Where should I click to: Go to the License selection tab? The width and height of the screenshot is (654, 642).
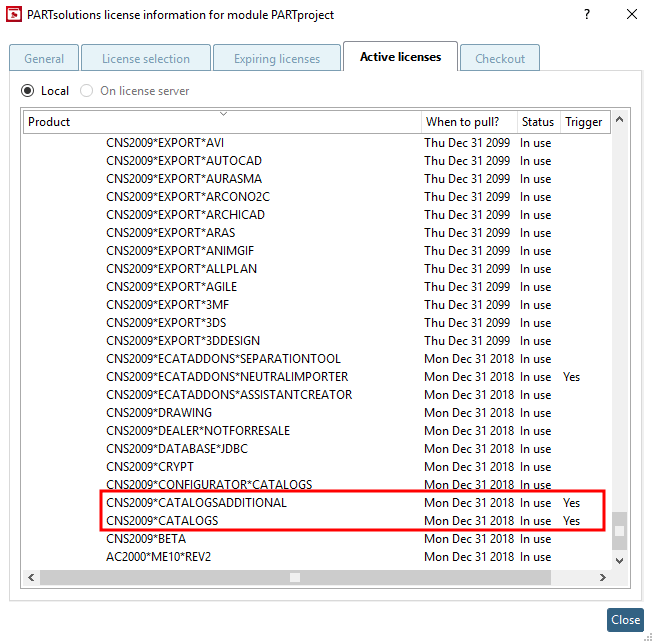coord(146,58)
